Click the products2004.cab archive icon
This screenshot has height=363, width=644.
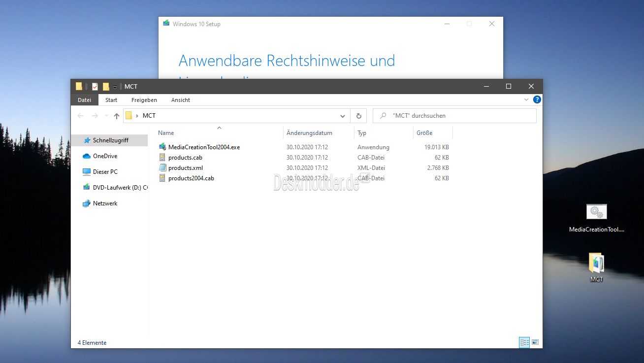(163, 178)
